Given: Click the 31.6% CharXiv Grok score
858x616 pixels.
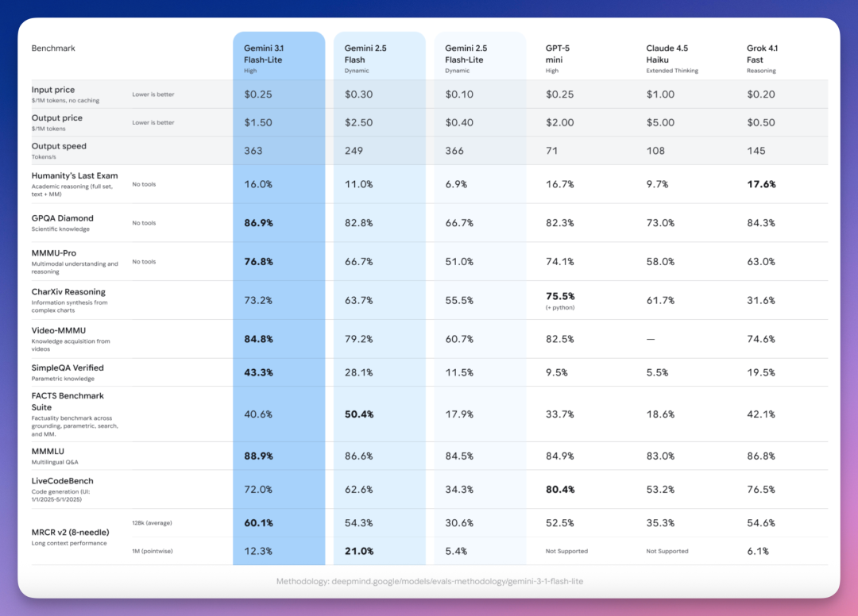Looking at the screenshot, I should 761,301.
